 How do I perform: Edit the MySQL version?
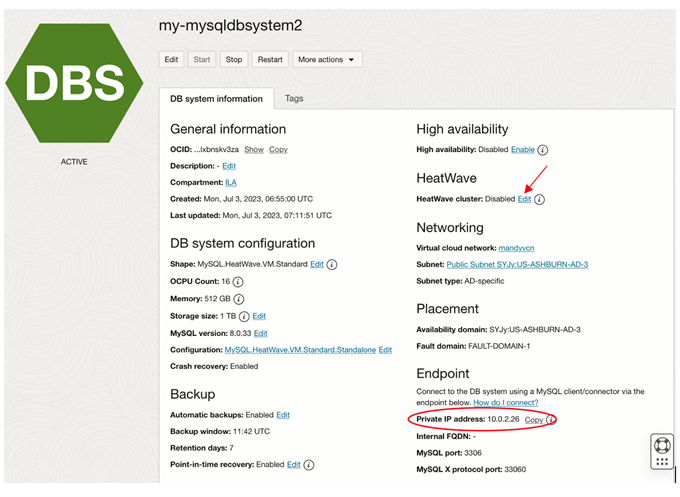point(261,334)
